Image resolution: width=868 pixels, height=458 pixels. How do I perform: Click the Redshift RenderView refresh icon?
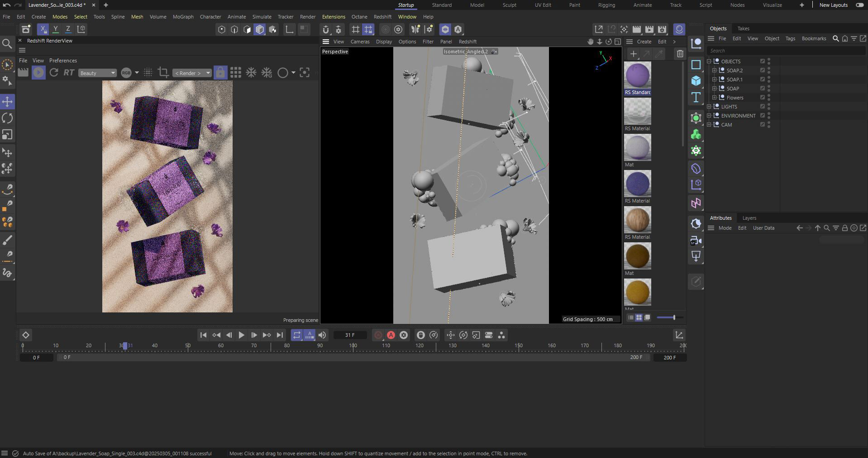54,72
